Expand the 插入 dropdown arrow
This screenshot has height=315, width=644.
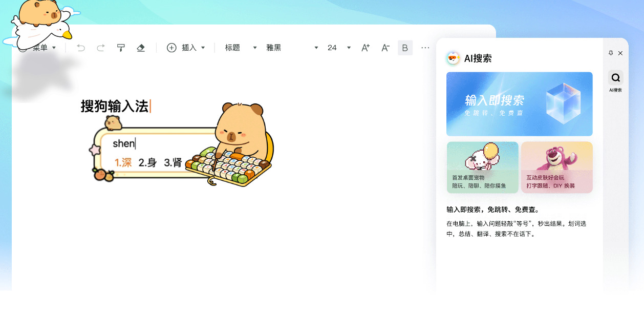[203, 48]
